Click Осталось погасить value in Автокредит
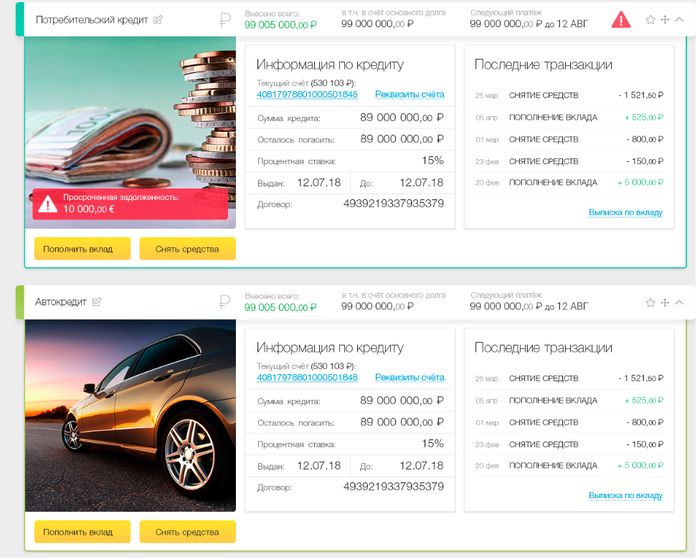 coord(402,422)
